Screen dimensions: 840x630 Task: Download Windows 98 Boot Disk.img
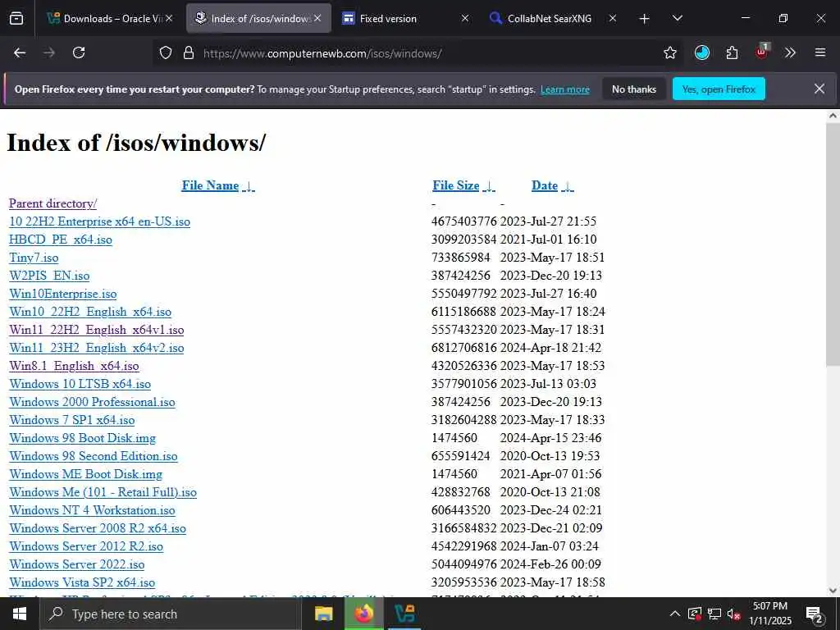83,438
